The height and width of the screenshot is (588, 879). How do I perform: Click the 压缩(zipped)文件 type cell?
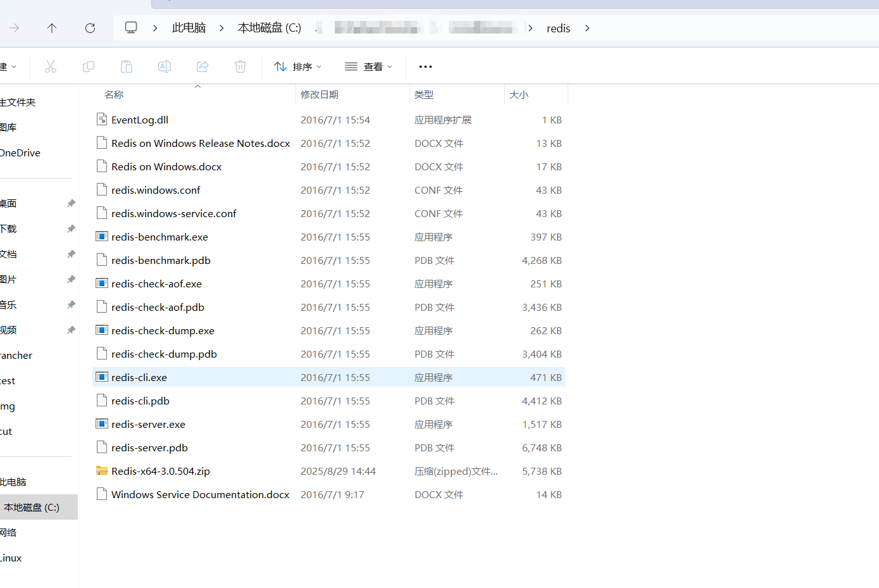coord(456,471)
